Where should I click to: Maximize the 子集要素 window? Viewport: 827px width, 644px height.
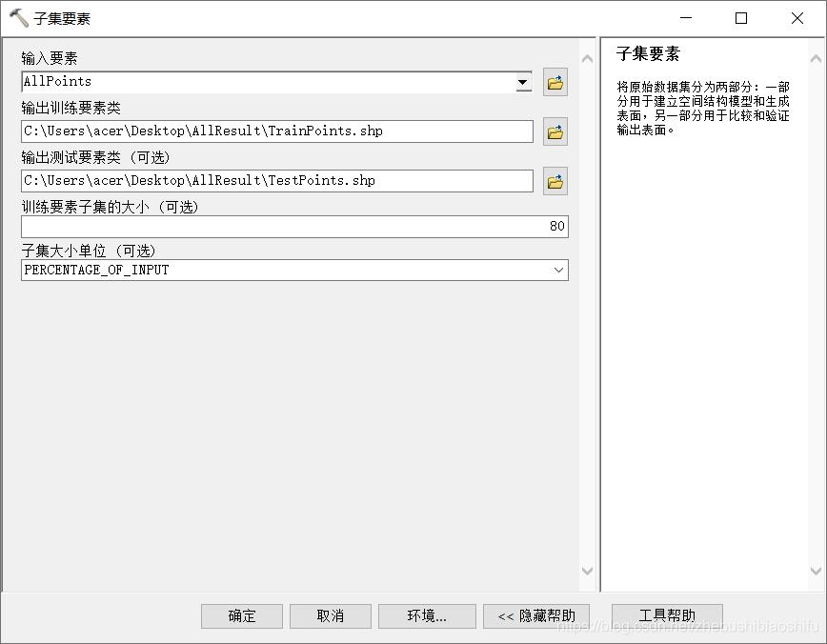tap(741, 18)
